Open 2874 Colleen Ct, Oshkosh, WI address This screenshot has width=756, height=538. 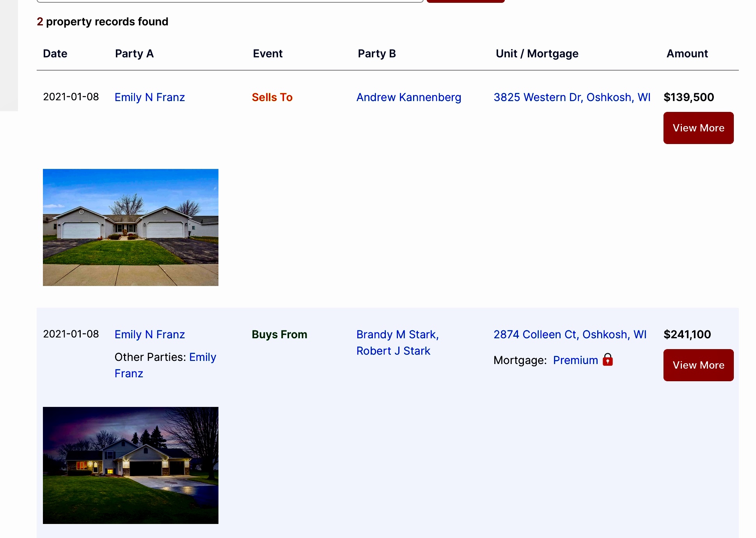click(570, 334)
